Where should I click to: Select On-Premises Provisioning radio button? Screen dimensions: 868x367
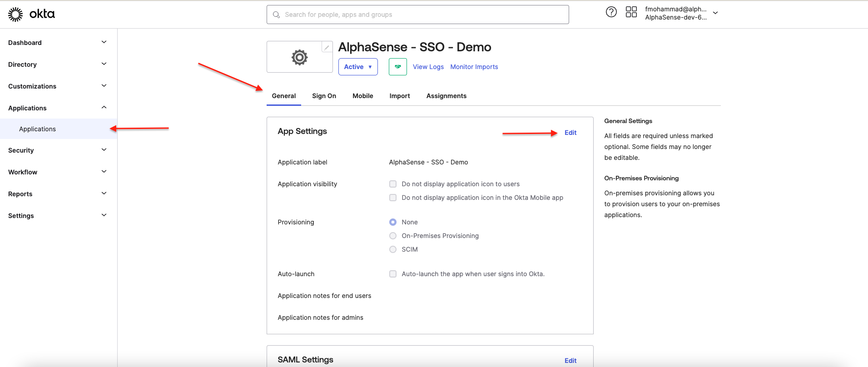click(393, 236)
